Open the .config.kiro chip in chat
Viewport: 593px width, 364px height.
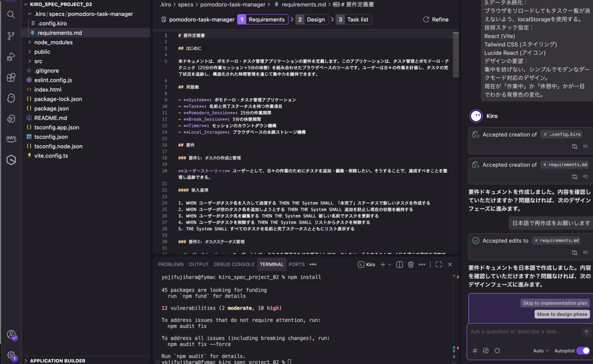pos(561,134)
